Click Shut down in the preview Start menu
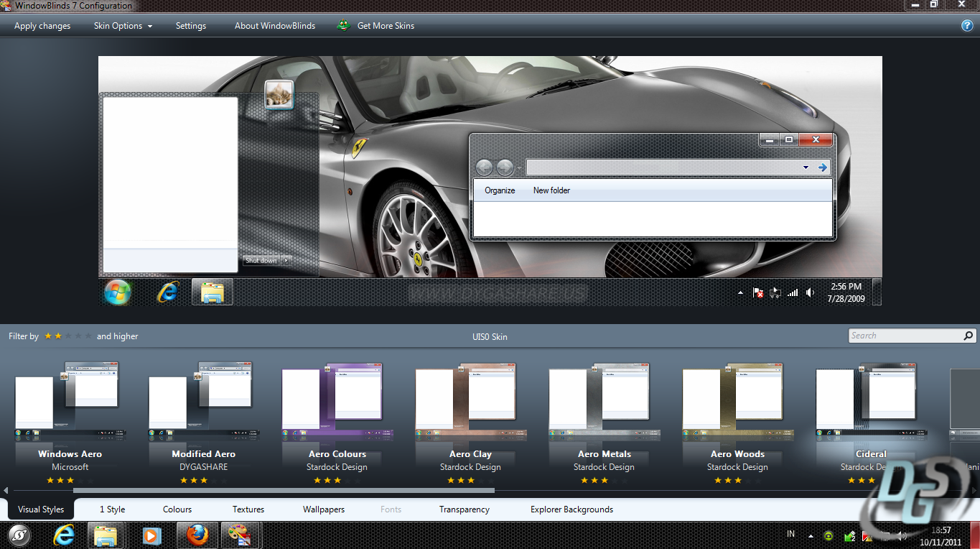Screen dimensions: 980x549 pos(261,260)
